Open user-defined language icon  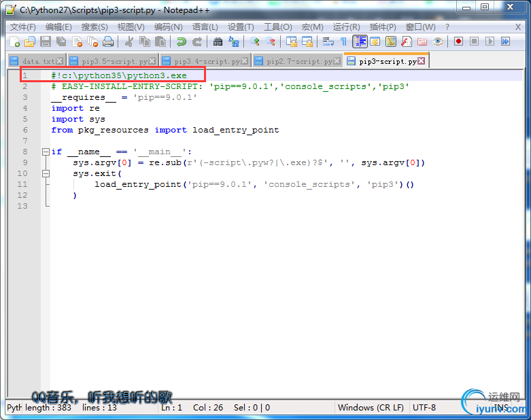(x=375, y=41)
